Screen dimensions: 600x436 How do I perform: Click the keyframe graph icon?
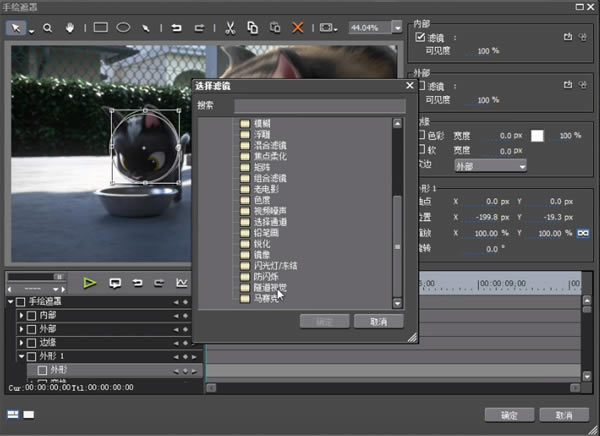click(181, 283)
